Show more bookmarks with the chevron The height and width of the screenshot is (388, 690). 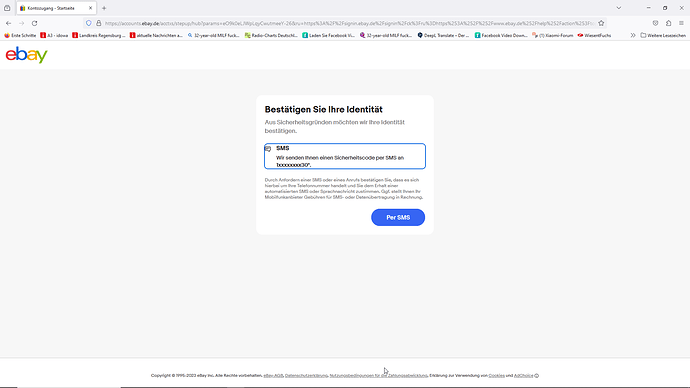pyautogui.click(x=633, y=35)
